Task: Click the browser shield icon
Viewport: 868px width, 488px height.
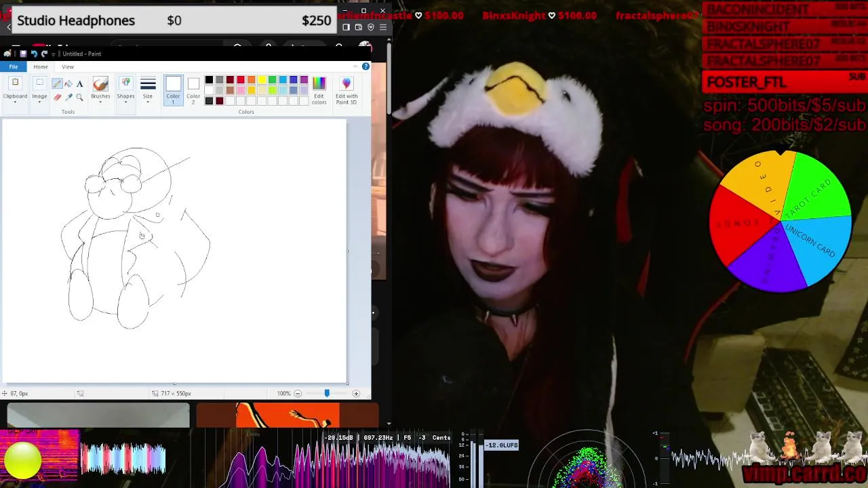Action: [370, 27]
